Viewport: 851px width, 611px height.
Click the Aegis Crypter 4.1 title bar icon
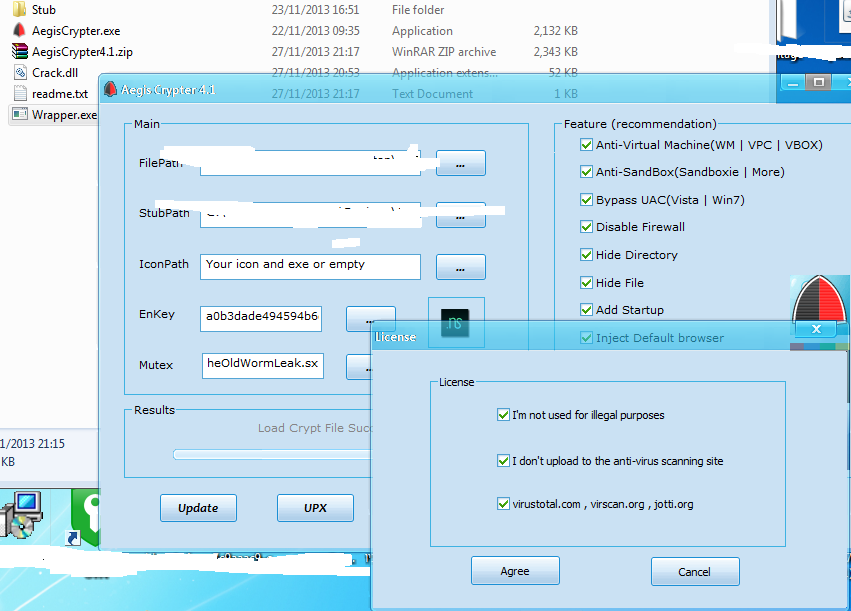[x=110, y=89]
